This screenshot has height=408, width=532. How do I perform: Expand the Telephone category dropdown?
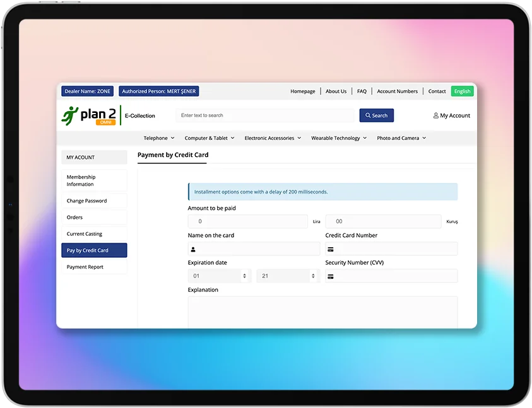click(158, 138)
